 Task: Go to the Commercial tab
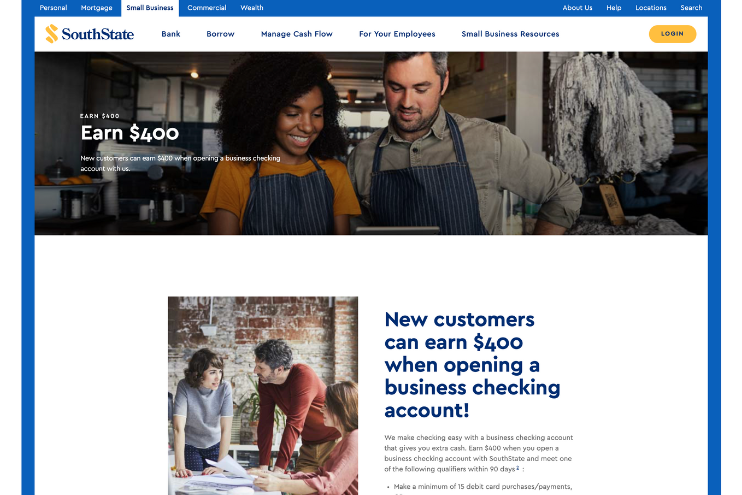(x=207, y=8)
